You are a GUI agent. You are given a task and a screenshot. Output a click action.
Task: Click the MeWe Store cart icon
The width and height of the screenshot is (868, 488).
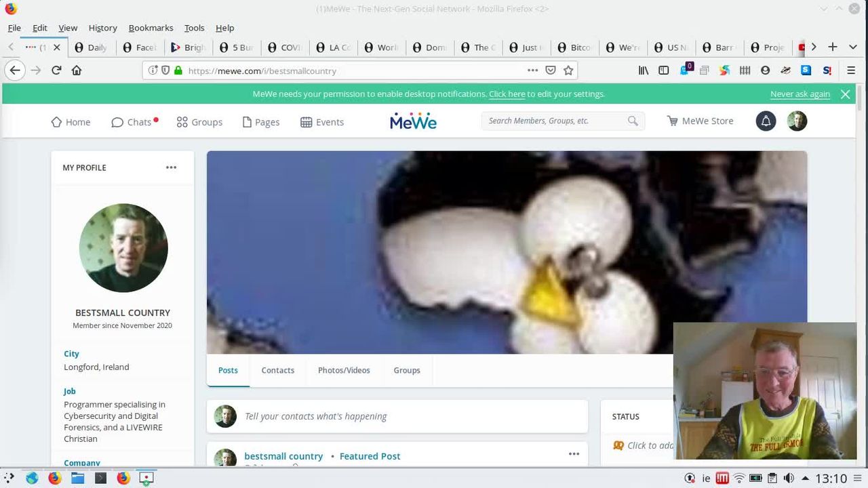pyautogui.click(x=672, y=121)
